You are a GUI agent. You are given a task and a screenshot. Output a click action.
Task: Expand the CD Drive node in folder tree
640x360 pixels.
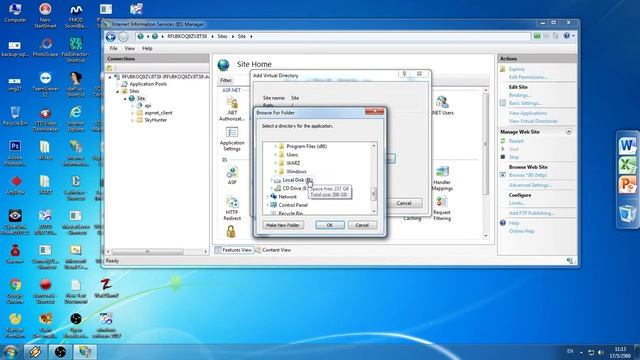click(271, 188)
